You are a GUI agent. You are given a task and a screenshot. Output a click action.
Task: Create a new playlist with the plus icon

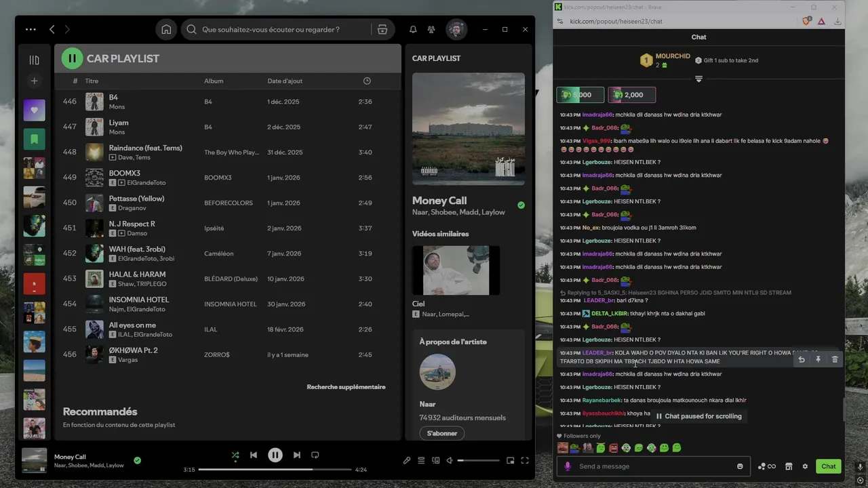coord(34,81)
